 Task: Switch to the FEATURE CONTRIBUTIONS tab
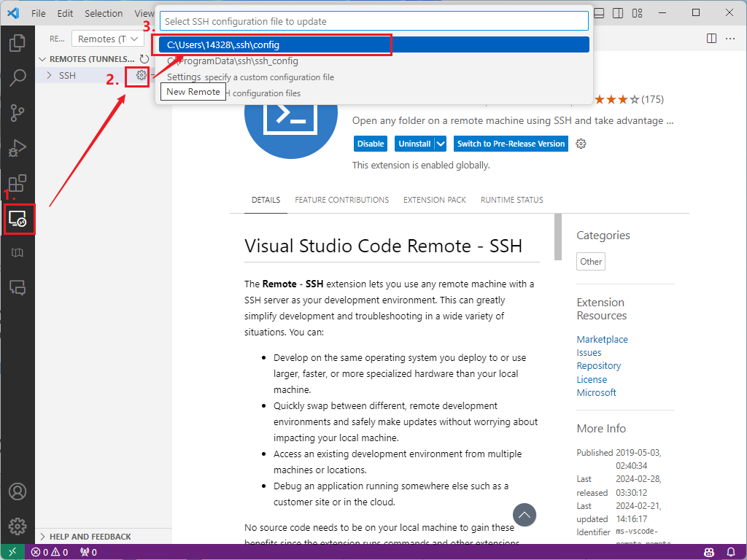coord(341,200)
